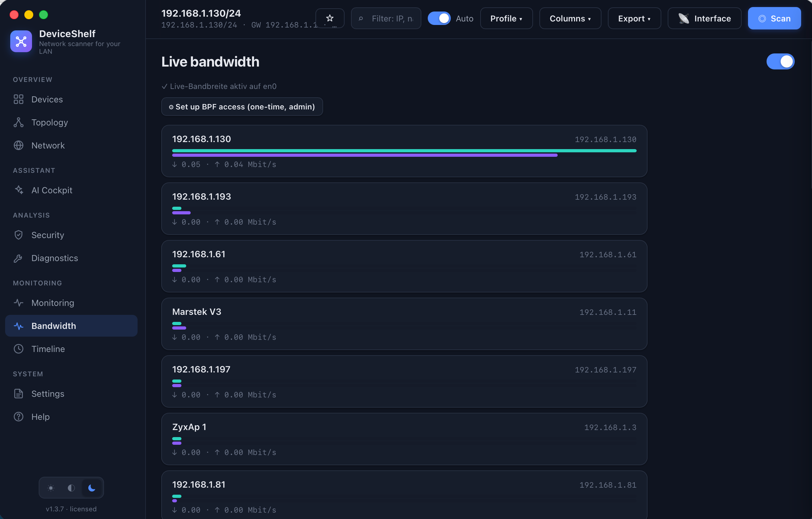Click the satellite dish Interface icon
This screenshot has height=519, width=812.
coord(684,19)
